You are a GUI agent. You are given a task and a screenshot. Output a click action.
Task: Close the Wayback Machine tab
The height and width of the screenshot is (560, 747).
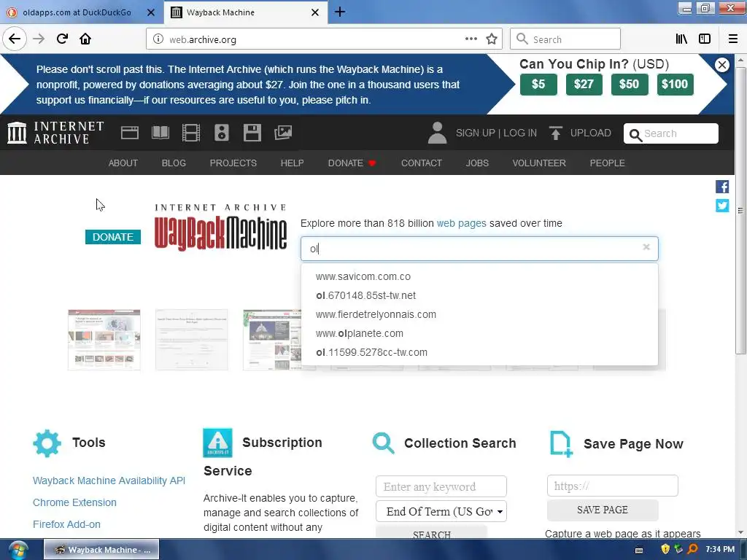coord(315,12)
